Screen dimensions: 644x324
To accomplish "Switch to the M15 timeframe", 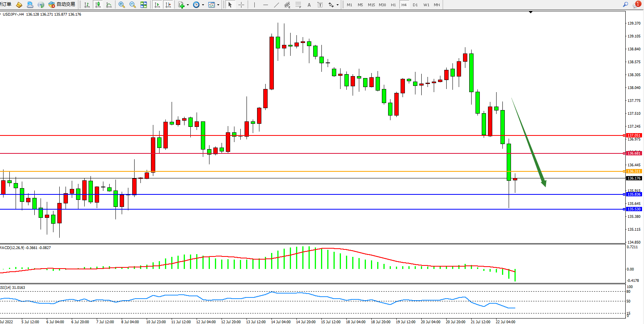I will pos(371,5).
